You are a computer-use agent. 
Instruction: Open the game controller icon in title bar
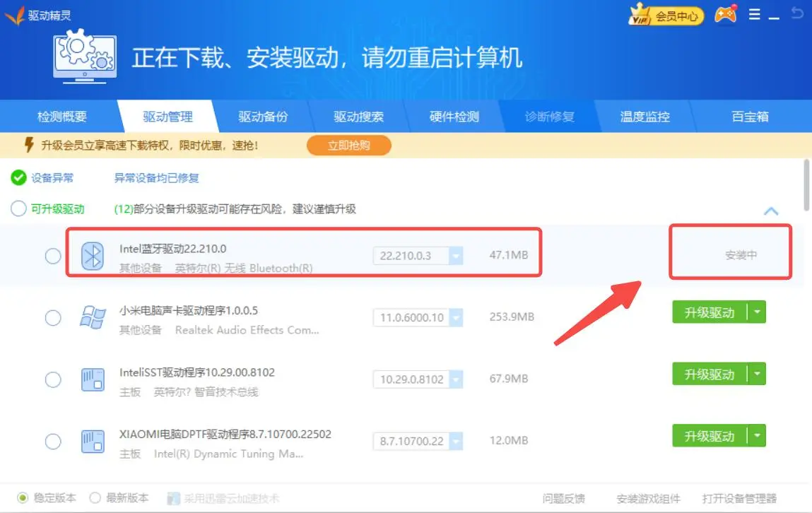pos(725,15)
